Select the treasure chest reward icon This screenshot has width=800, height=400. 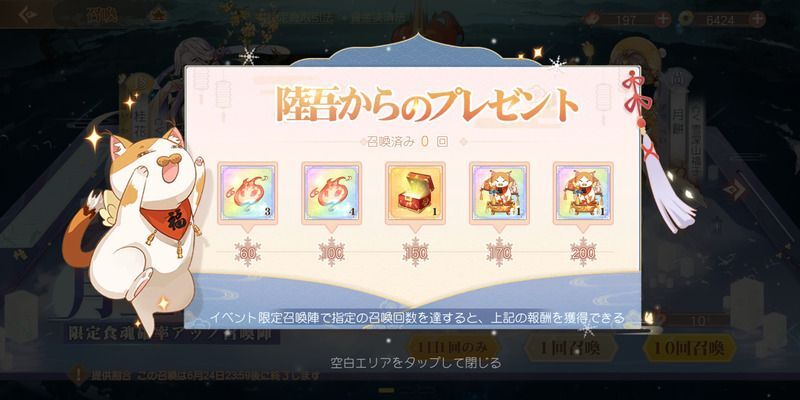(415, 192)
